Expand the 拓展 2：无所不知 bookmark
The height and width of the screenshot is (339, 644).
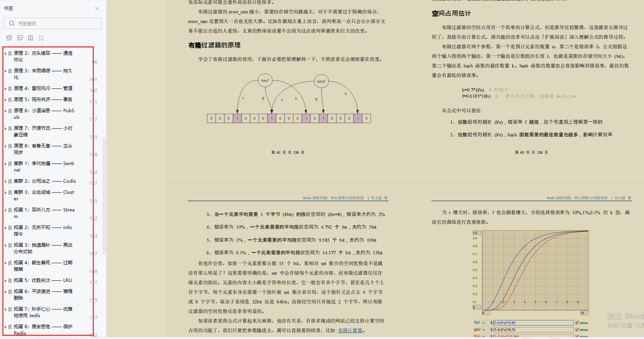(x=5, y=228)
